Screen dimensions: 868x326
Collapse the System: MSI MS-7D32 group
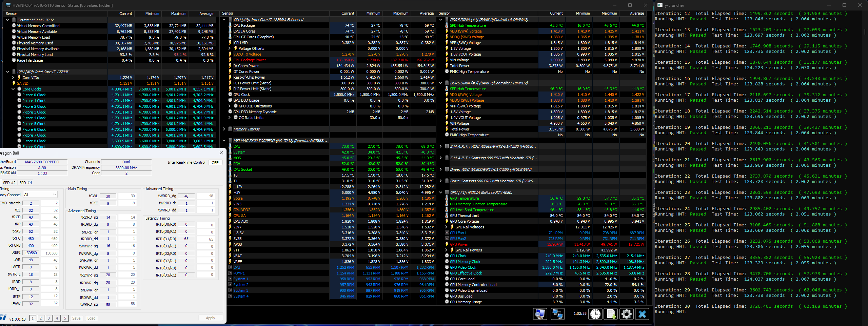[7, 20]
